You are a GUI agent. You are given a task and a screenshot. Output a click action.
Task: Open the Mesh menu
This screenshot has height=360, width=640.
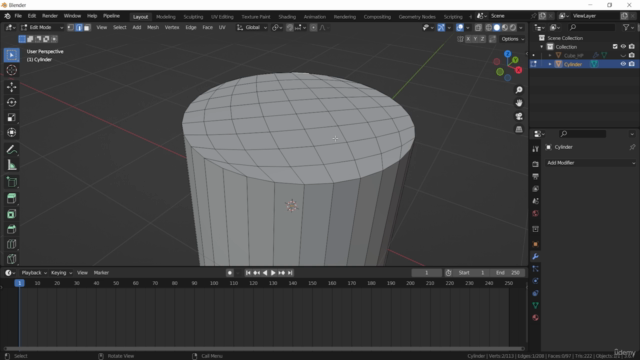[x=153, y=27]
